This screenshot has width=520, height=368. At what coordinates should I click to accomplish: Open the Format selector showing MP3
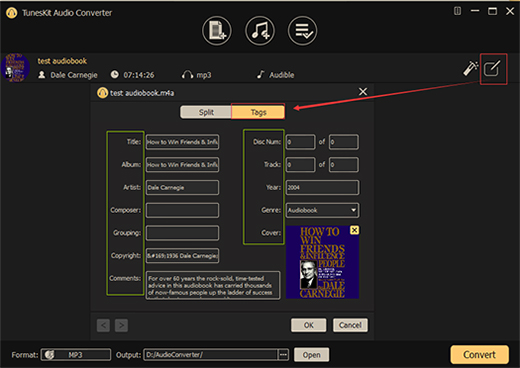(76, 355)
